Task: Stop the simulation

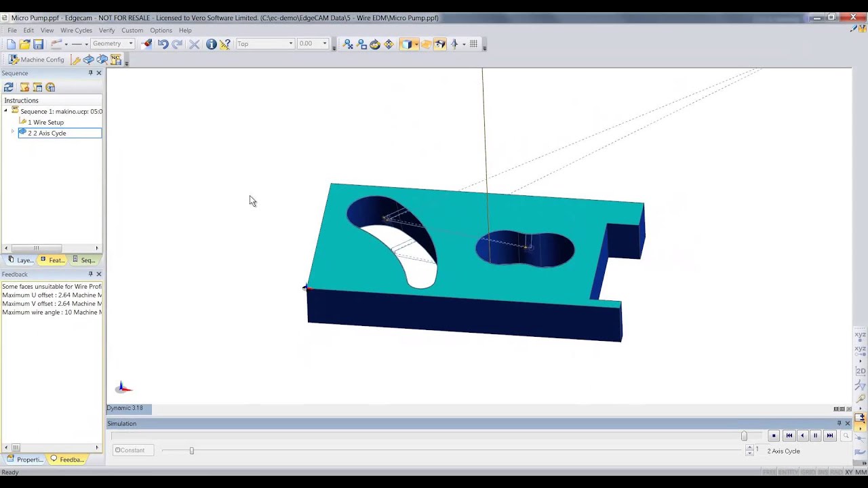Action: click(774, 436)
